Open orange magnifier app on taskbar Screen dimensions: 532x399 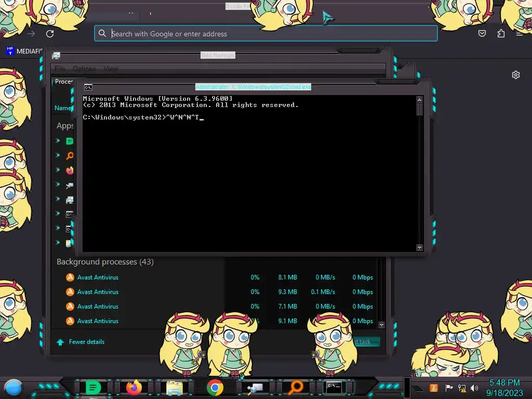click(x=296, y=387)
